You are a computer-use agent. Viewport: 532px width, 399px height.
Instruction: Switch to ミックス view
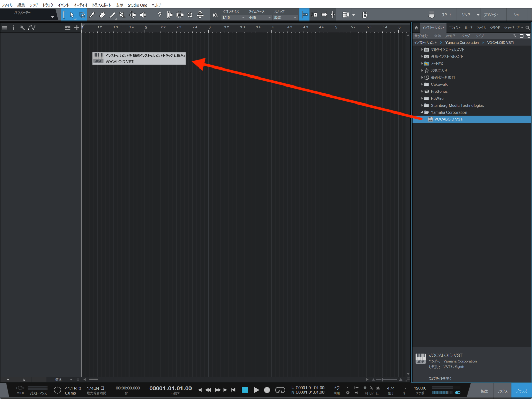tap(502, 391)
